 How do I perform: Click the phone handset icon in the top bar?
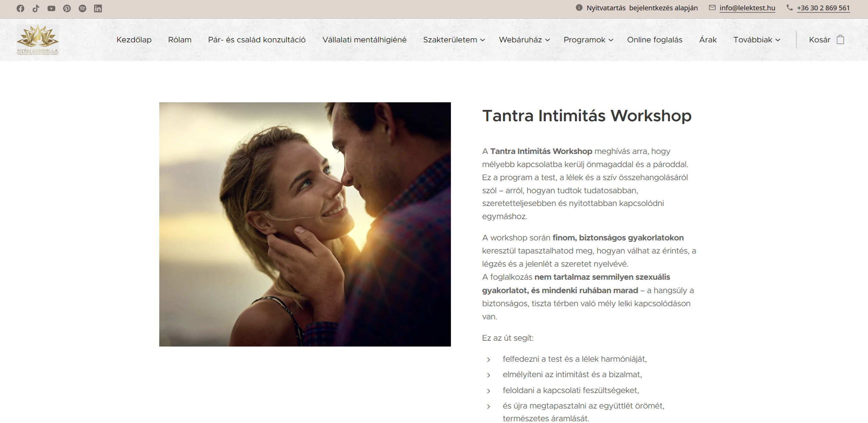789,8
